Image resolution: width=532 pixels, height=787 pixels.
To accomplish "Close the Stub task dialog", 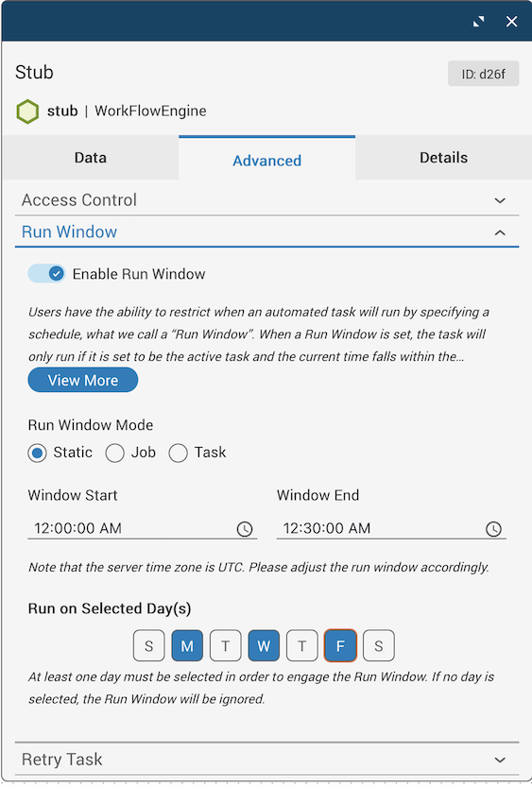I will point(511,22).
